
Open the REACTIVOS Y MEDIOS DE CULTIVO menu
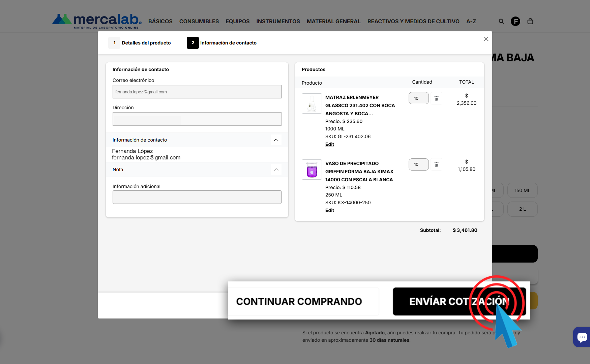tap(413, 21)
